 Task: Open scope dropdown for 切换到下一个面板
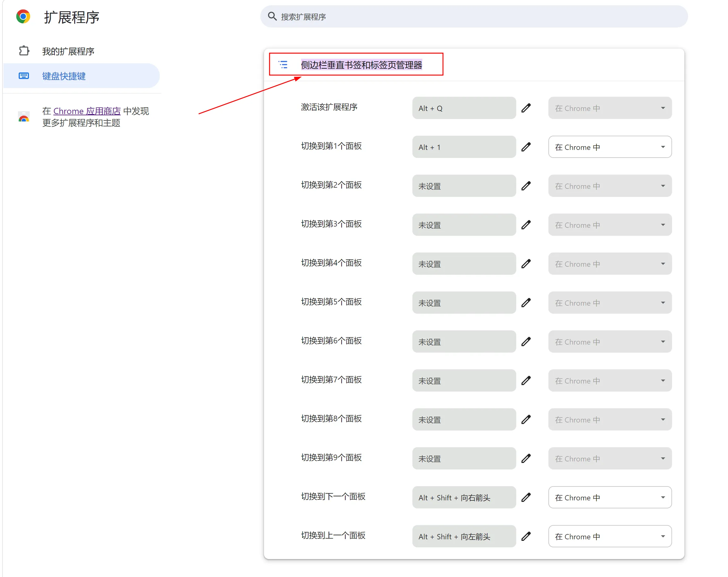click(610, 497)
